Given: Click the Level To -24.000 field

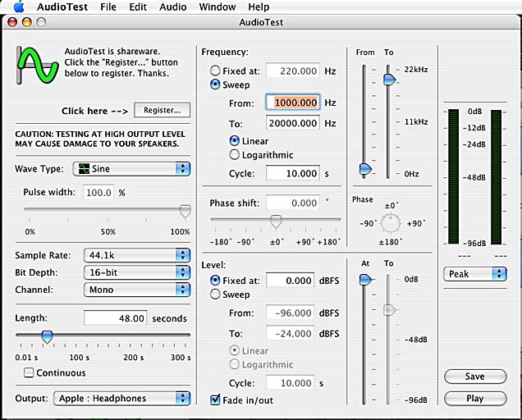Looking at the screenshot, I should pyautogui.click(x=291, y=334).
